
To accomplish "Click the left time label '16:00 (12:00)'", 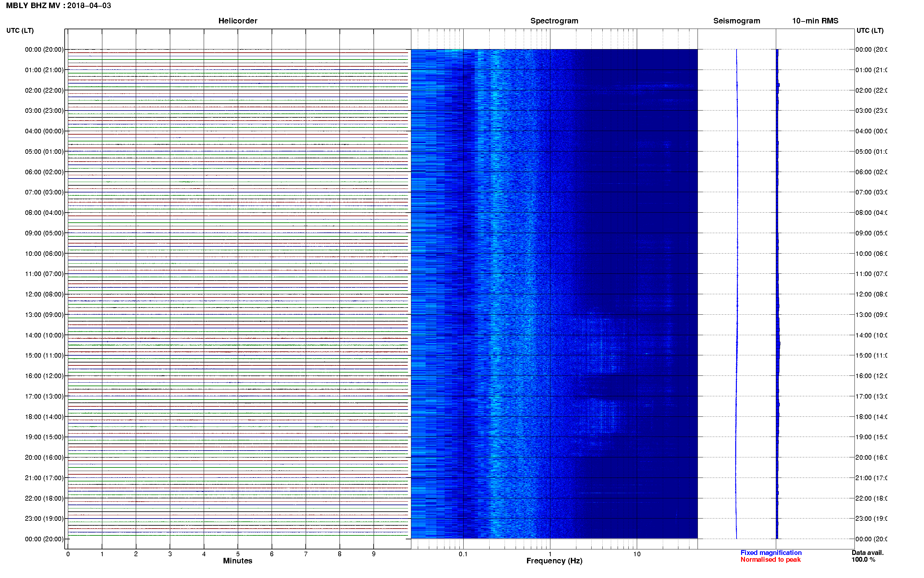I will [x=44, y=376].
